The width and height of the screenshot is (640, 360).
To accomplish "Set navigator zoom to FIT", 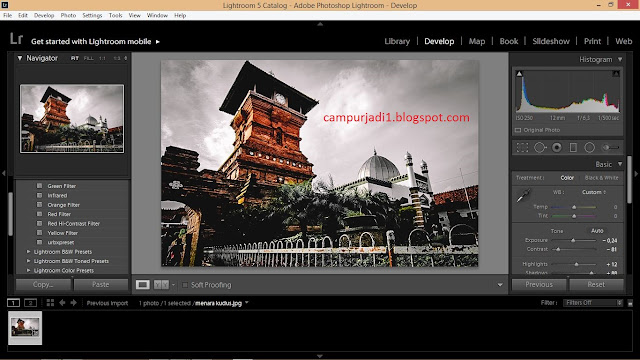I will [x=74, y=58].
